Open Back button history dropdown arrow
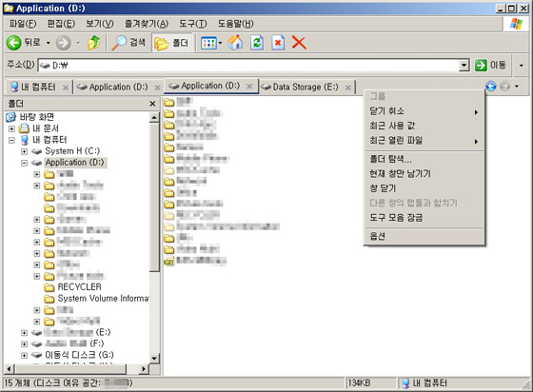 (x=49, y=43)
